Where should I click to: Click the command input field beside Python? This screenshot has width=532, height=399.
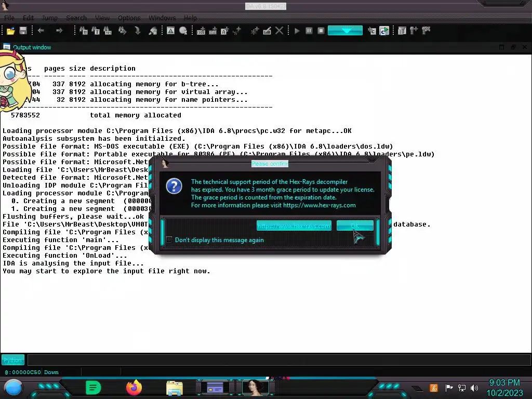279,360
